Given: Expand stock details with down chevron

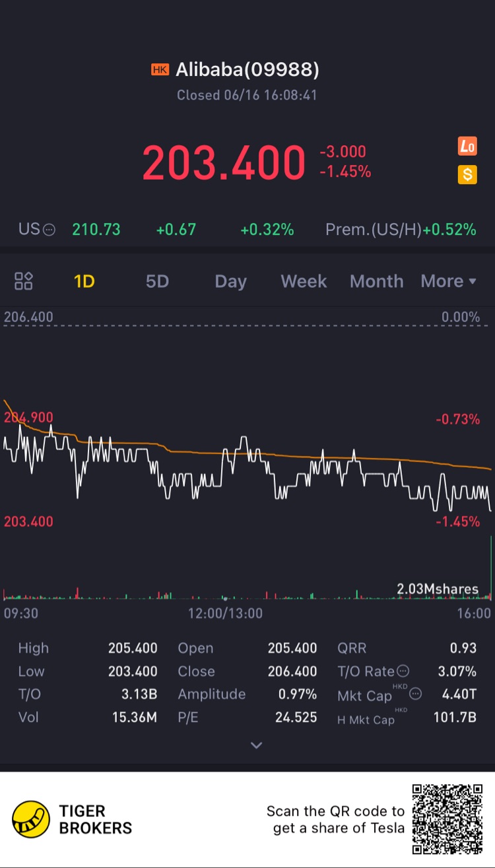Looking at the screenshot, I should [257, 745].
